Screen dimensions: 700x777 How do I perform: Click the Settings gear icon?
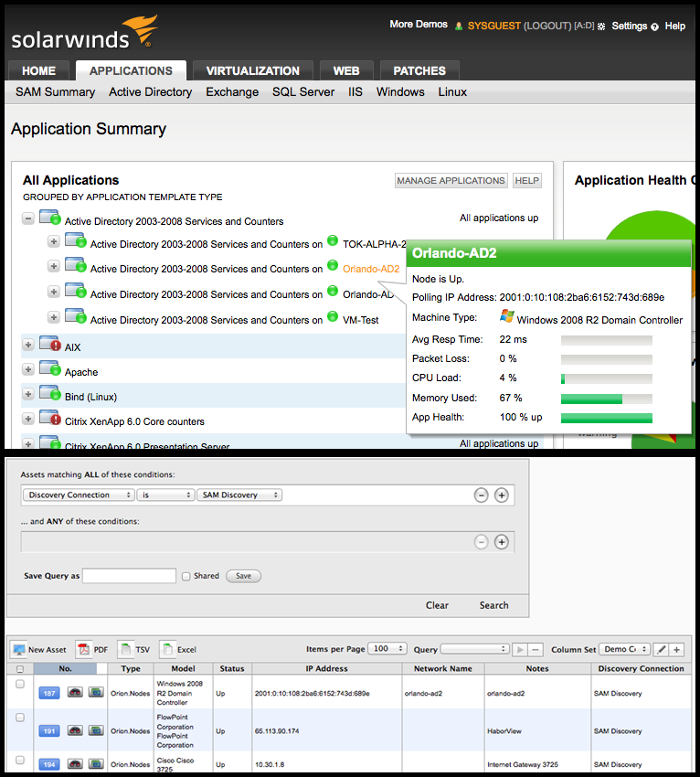click(601, 27)
